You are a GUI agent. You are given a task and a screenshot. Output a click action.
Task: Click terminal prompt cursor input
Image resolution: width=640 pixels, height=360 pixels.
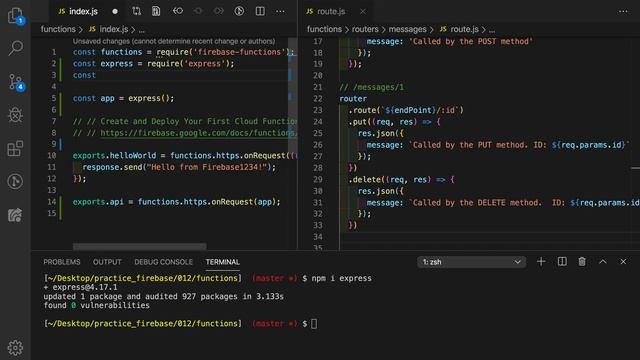[314, 324]
